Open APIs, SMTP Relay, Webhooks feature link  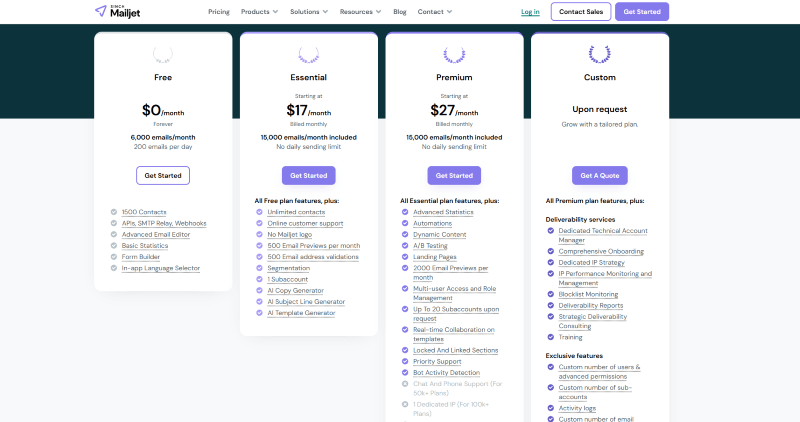tap(164, 224)
